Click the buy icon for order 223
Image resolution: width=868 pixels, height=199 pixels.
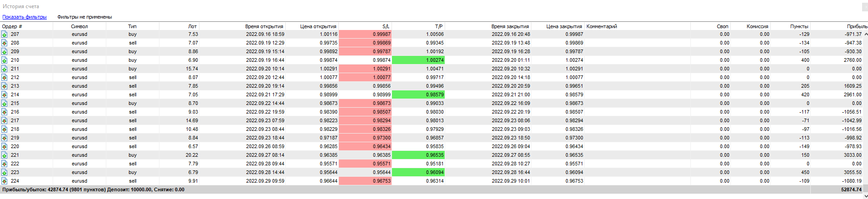[4, 172]
